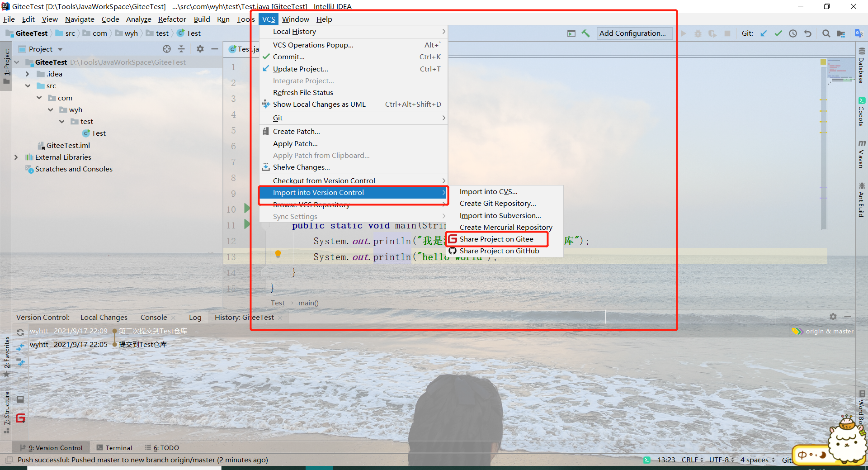Click the locate target icon in Project panel

(x=167, y=49)
